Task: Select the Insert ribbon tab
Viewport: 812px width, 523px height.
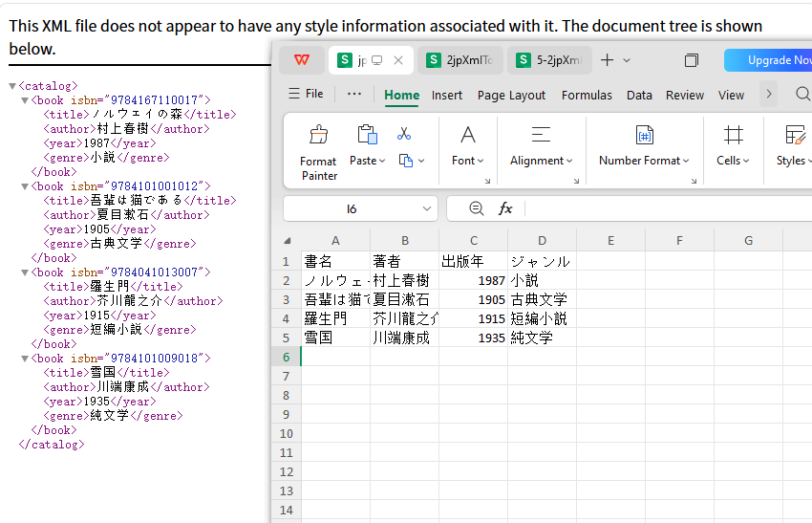Action: point(447,96)
